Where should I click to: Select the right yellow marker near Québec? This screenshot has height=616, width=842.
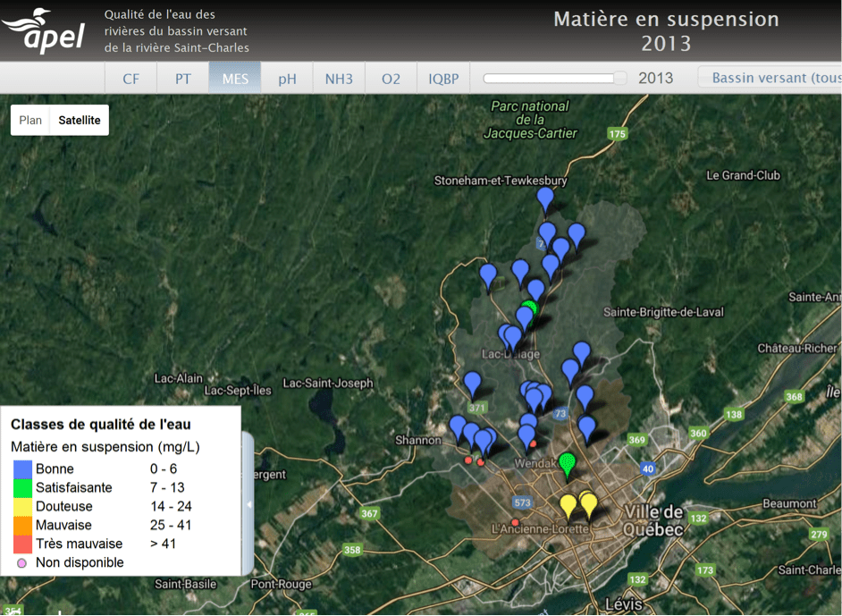coord(589,504)
